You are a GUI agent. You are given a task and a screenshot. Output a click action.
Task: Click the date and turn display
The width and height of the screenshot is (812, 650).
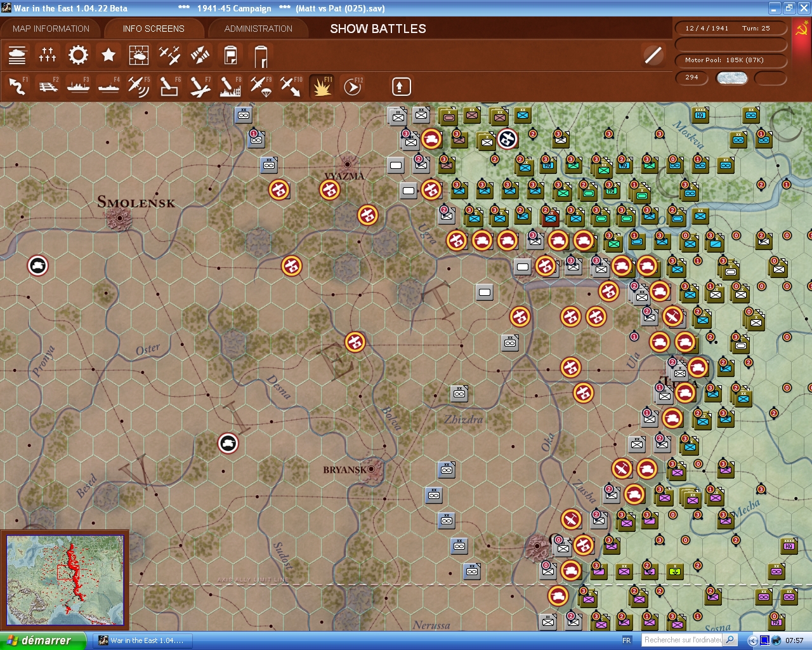(730, 29)
